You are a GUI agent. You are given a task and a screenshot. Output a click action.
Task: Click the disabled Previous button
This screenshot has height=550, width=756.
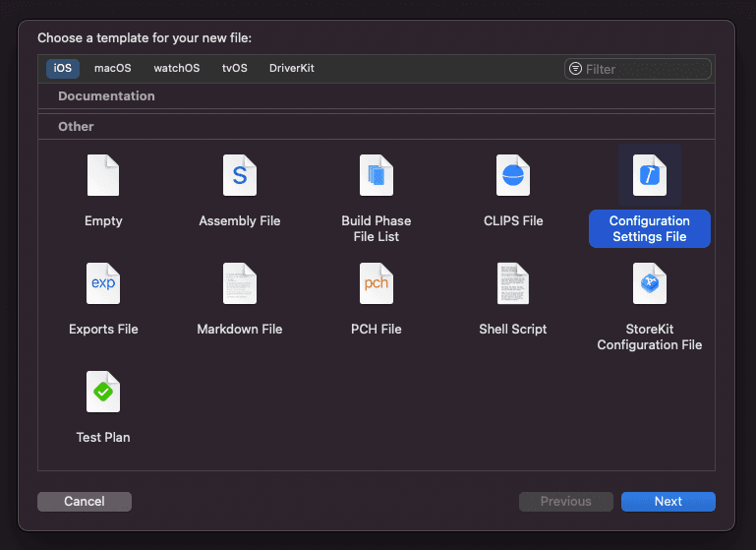pyautogui.click(x=566, y=501)
